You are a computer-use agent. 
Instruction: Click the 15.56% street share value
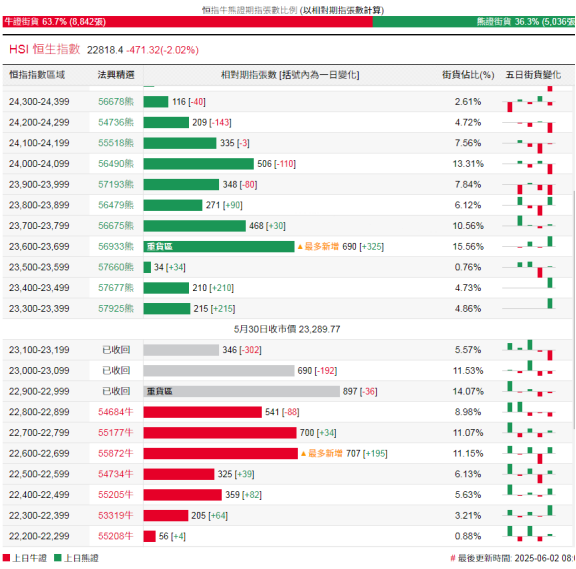[468, 246]
